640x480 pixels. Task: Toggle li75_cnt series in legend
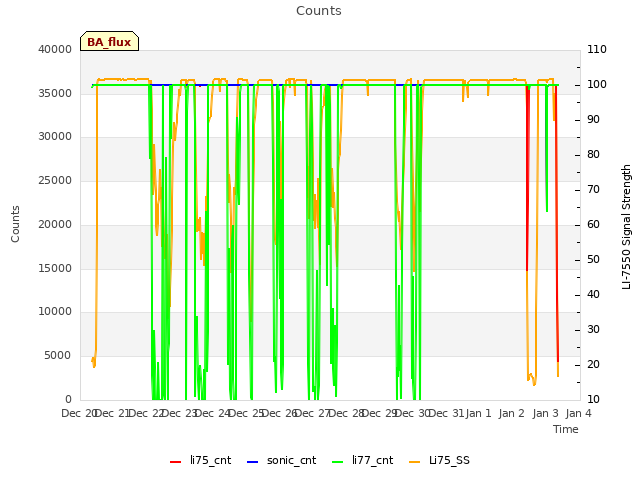200,460
